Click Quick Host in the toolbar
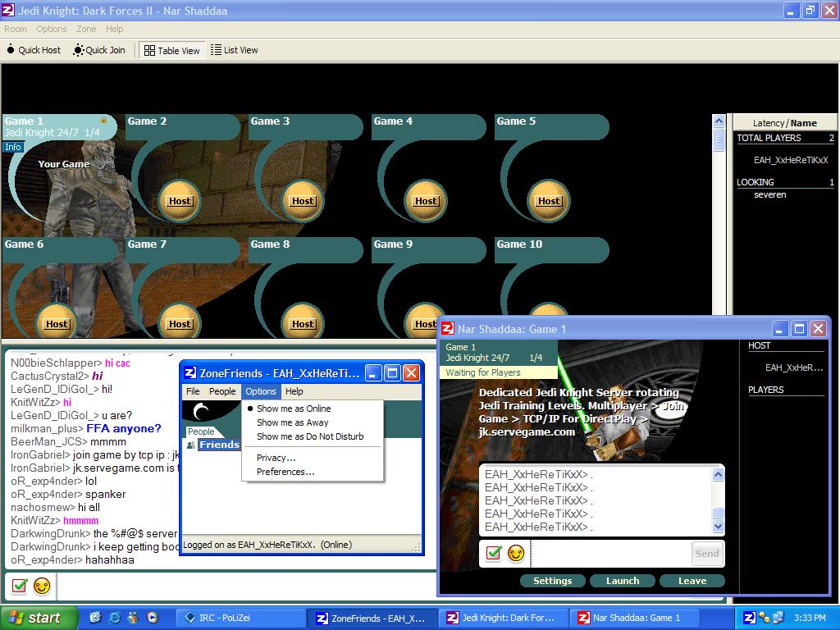Viewport: 840px width, 630px height. [34, 50]
